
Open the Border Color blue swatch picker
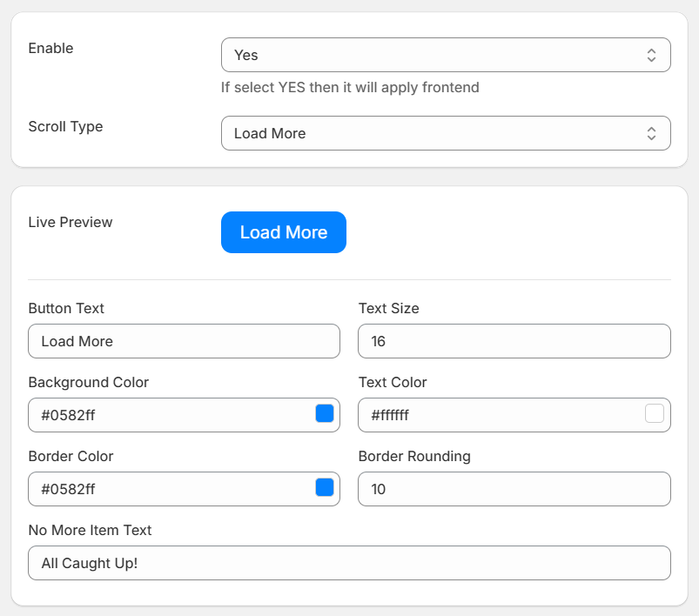point(325,487)
